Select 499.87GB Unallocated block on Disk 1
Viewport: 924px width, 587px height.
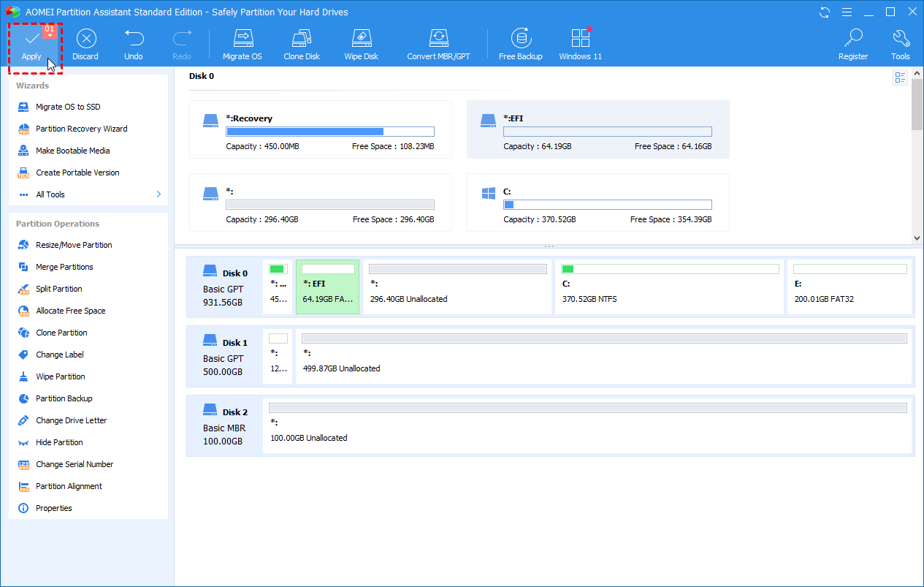pos(603,356)
